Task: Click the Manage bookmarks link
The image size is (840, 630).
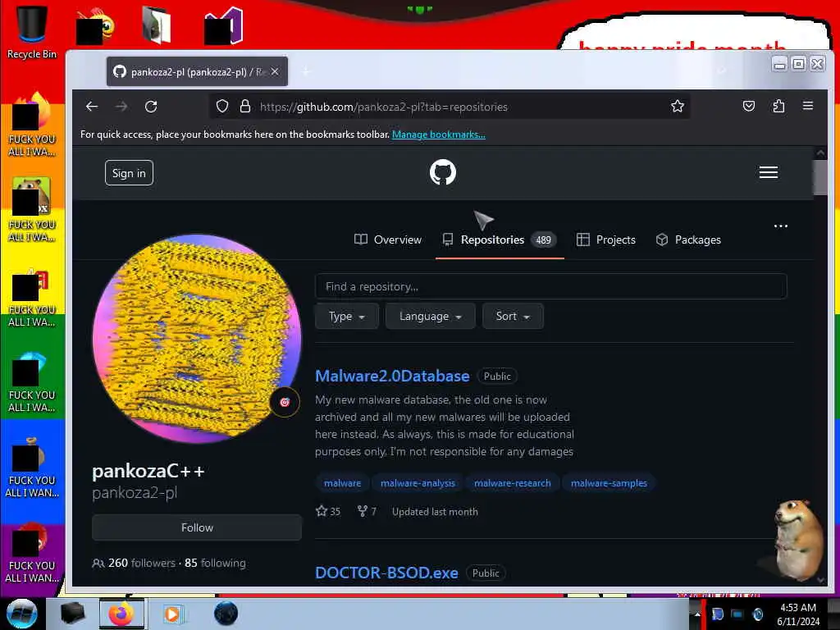Action: (439, 135)
